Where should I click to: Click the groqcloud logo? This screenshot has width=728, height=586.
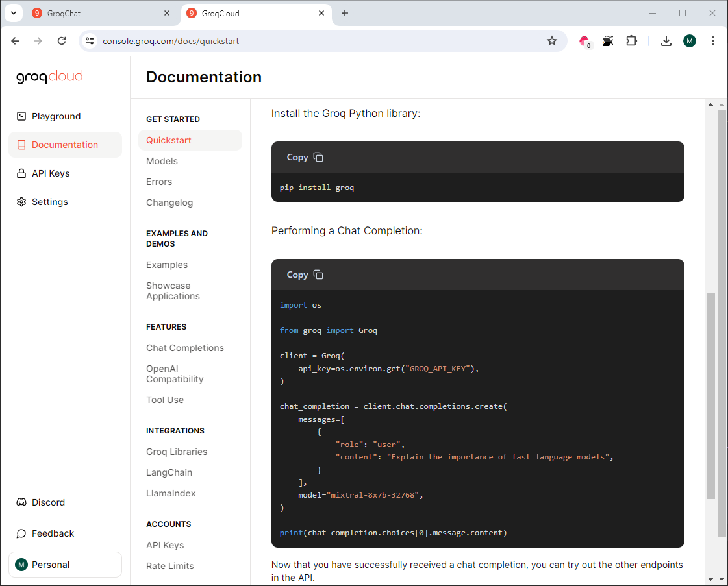(x=49, y=77)
